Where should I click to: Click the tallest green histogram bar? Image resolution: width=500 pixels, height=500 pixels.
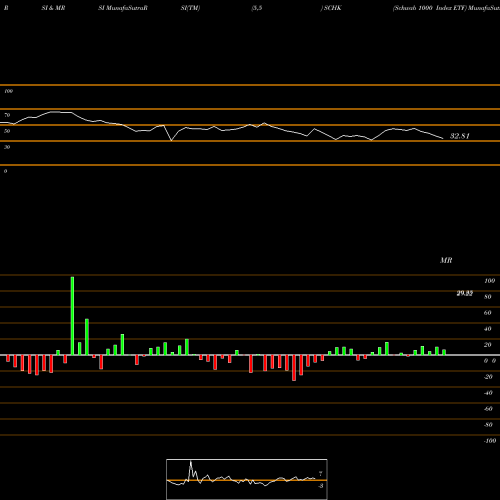72,316
